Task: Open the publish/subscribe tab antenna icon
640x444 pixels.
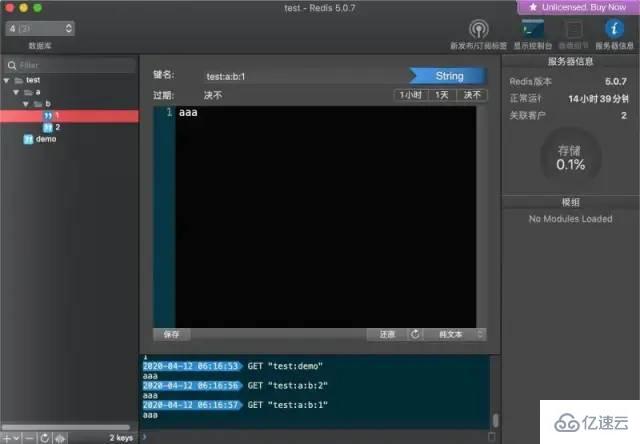Action: point(478,30)
